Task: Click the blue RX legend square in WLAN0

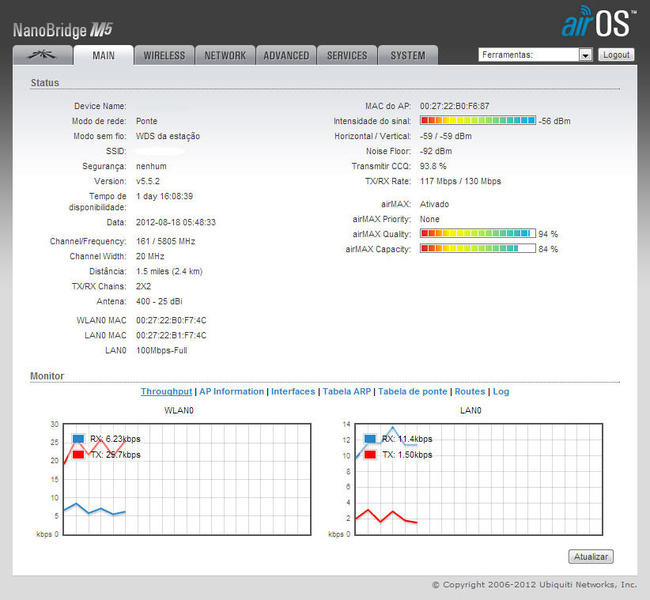Action: click(78, 439)
